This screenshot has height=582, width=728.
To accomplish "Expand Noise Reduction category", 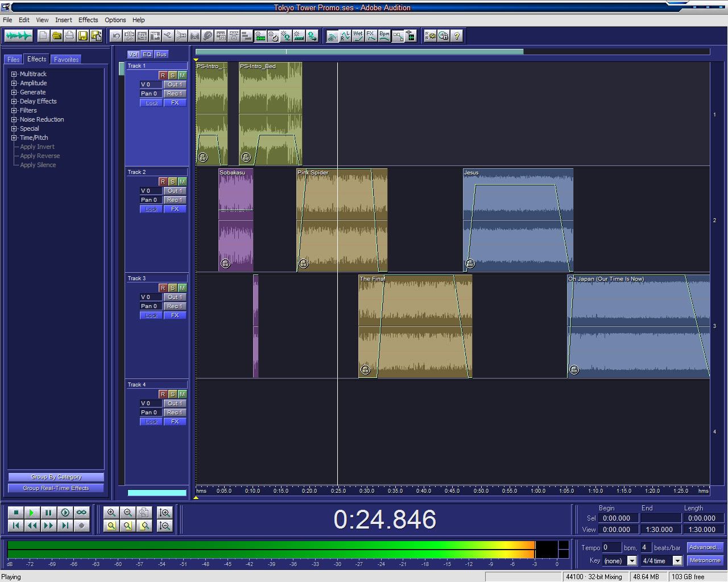I will tap(14, 119).
